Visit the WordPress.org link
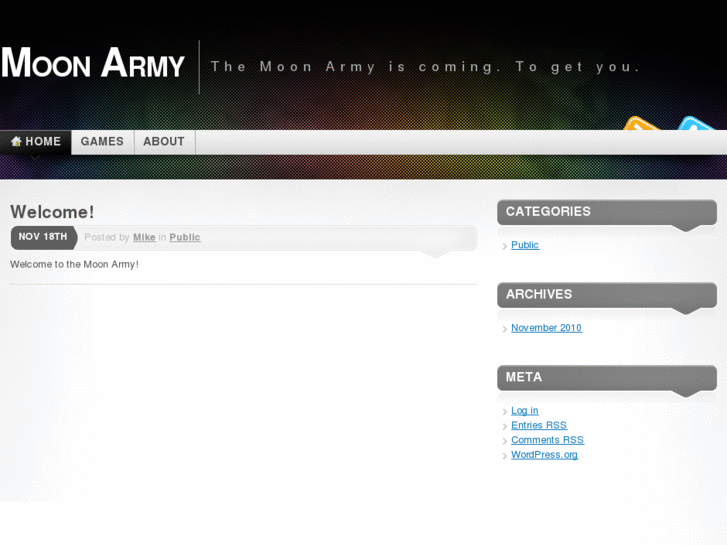Viewport: 727px width, 545px height. pyautogui.click(x=544, y=455)
